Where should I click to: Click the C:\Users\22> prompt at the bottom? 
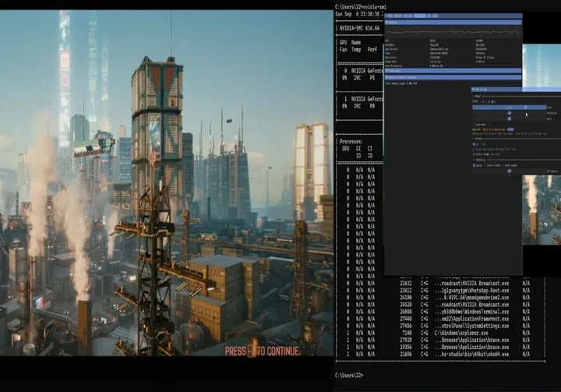tap(349, 375)
